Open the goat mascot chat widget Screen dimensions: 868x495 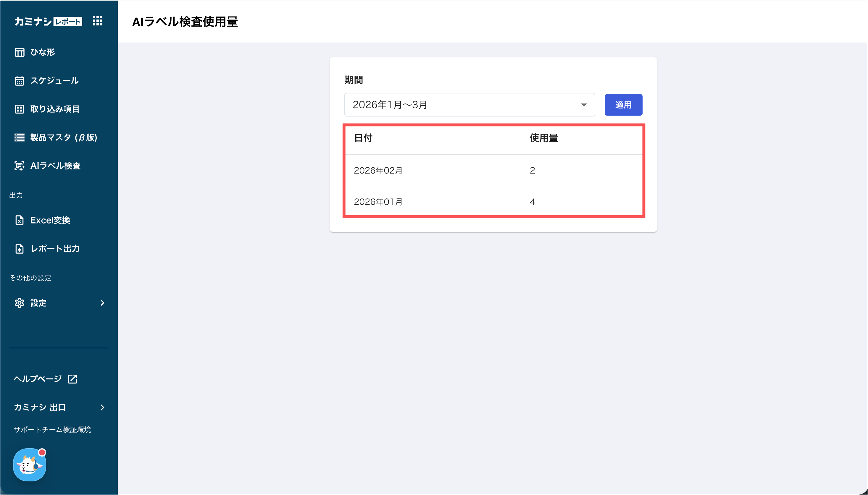point(29,465)
